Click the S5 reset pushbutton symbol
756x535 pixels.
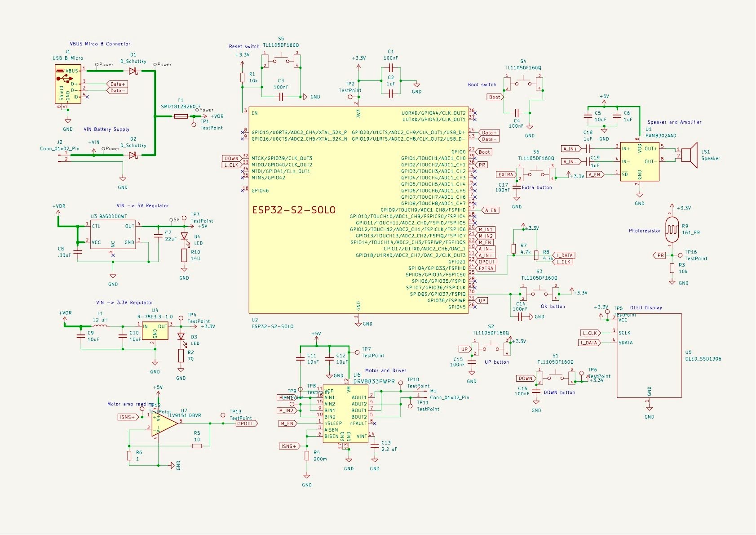point(281,61)
